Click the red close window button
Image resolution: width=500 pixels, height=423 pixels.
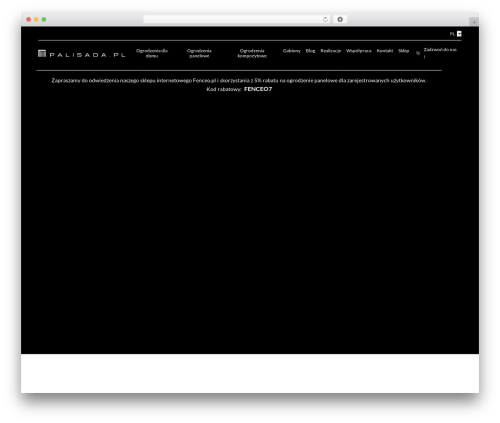point(29,19)
